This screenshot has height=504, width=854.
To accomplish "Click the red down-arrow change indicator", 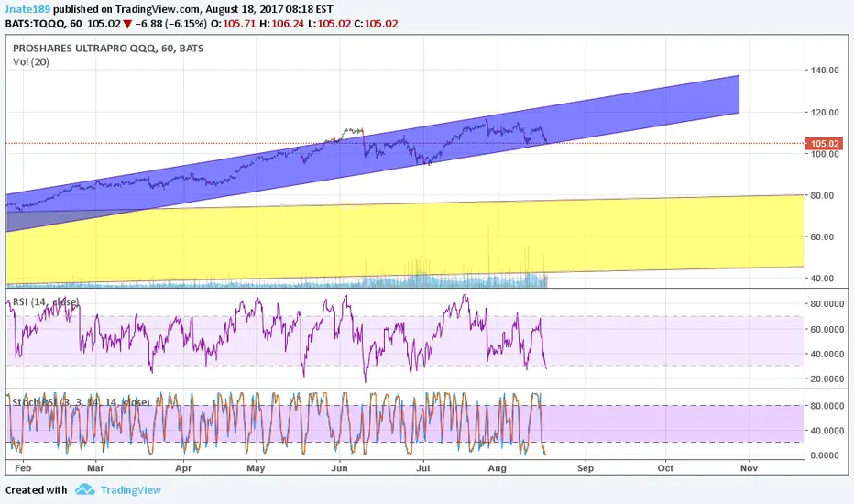I will pyautogui.click(x=127, y=24).
